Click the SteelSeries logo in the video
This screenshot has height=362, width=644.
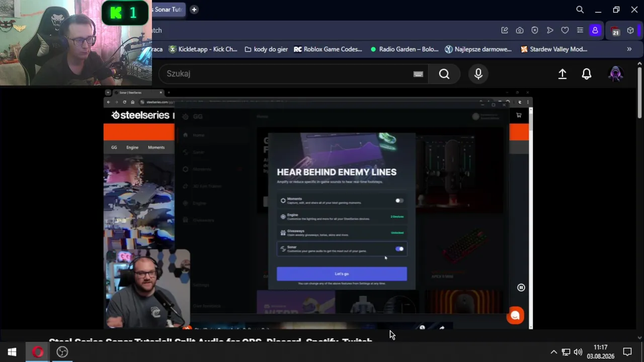(141, 115)
